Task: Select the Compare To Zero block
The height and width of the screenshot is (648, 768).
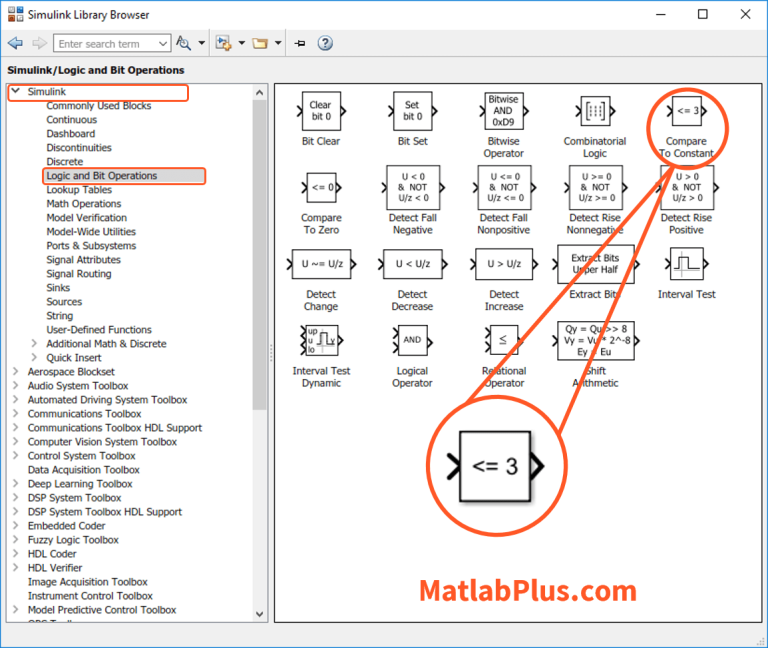Action: (320, 188)
